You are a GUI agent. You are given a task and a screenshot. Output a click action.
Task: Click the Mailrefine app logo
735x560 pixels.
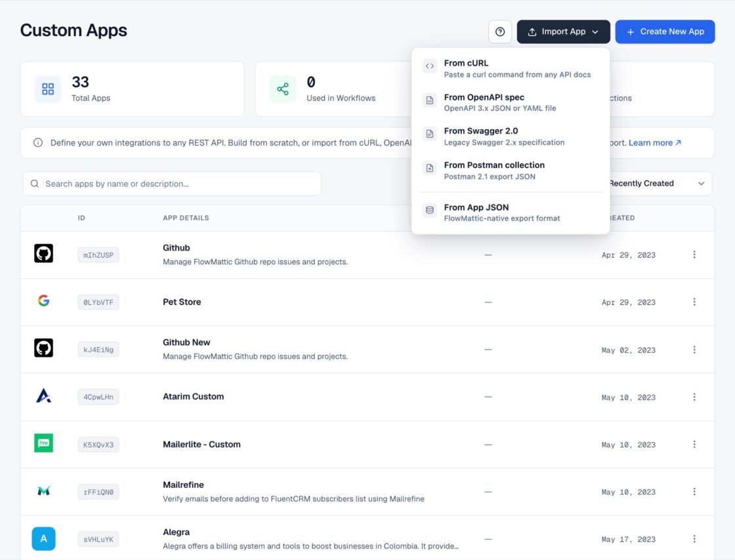[43, 490]
